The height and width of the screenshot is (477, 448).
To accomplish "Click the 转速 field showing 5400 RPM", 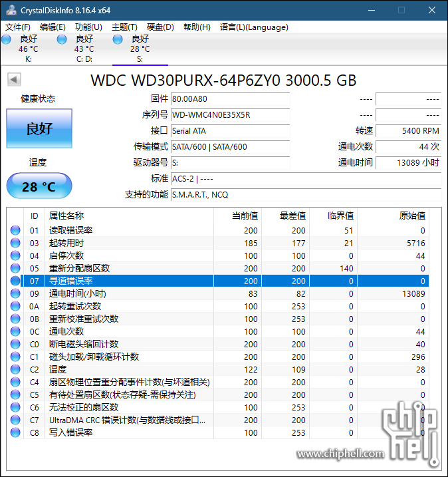I will point(409,131).
